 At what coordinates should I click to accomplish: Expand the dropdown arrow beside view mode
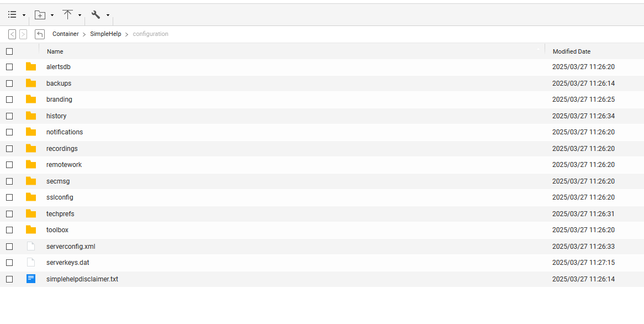(24, 15)
